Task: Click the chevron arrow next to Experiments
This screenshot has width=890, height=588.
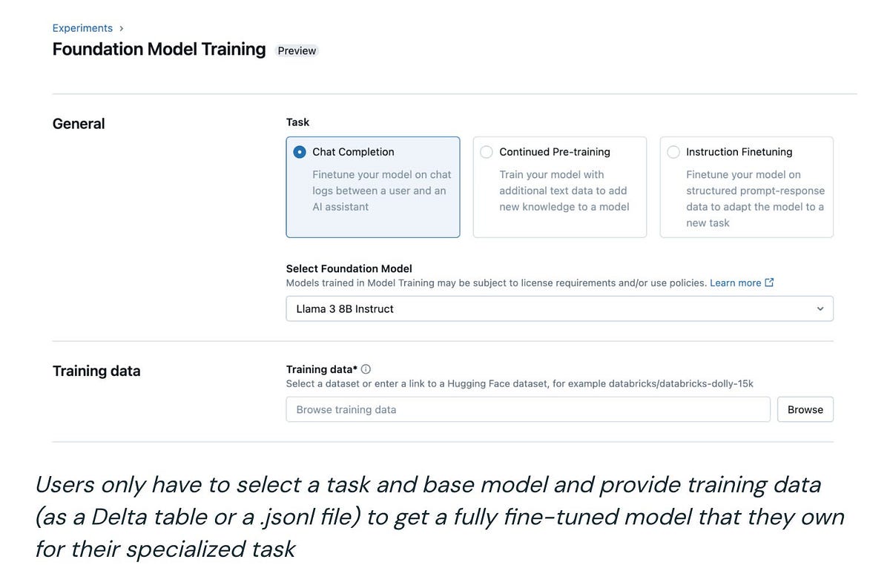Action: click(122, 28)
